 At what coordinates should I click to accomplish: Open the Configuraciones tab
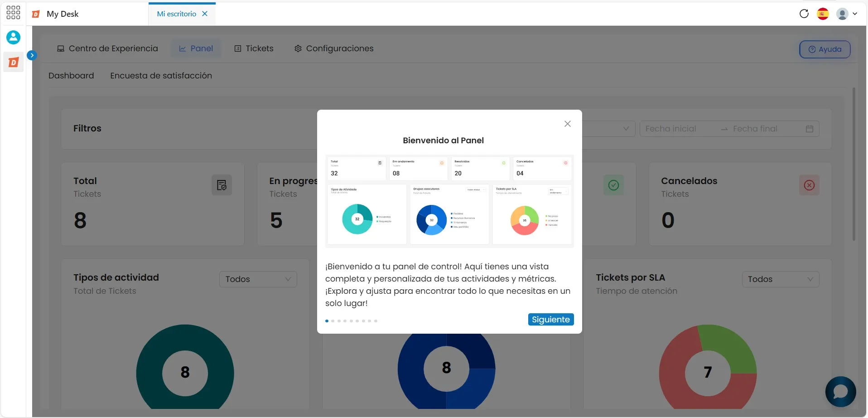[334, 49]
